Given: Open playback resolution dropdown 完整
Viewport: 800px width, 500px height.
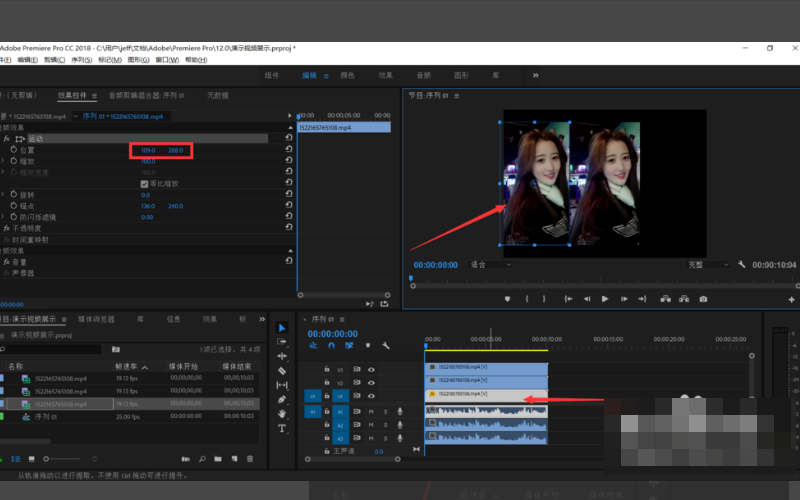Looking at the screenshot, I should (x=708, y=264).
